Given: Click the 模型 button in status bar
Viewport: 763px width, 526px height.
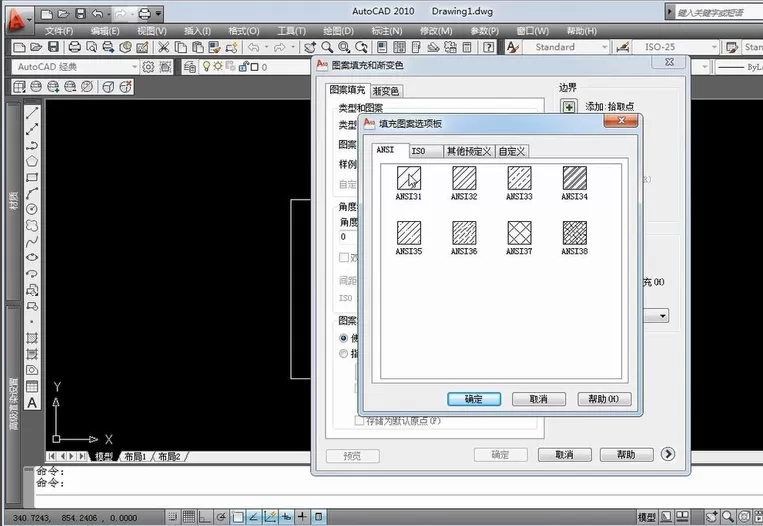Looking at the screenshot, I should click(x=647, y=517).
